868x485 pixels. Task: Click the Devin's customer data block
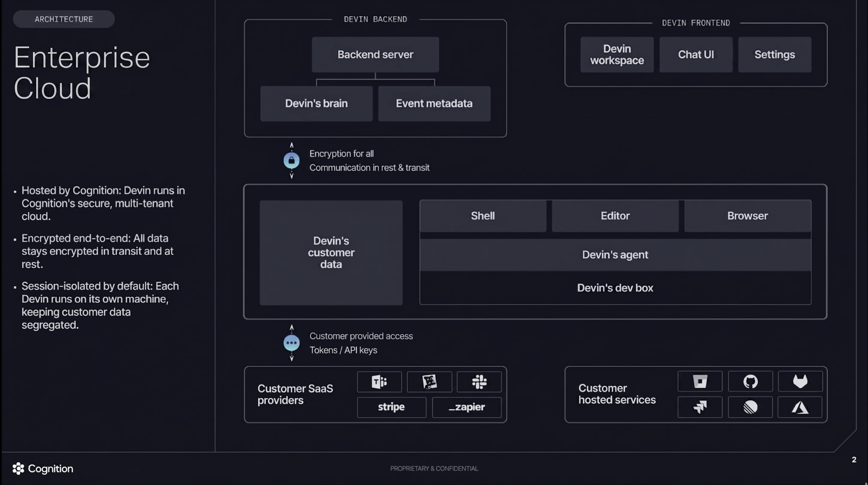point(331,253)
